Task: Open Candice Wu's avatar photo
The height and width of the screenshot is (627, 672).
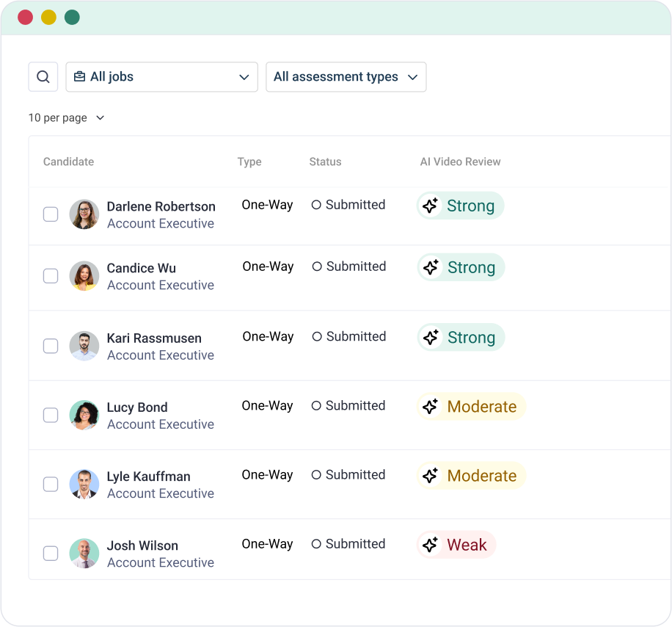Action: tap(84, 276)
